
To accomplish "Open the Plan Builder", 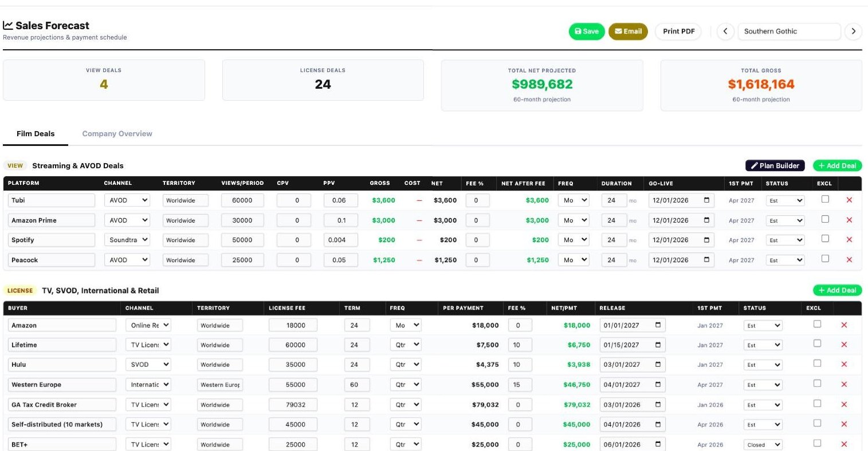I will (775, 165).
